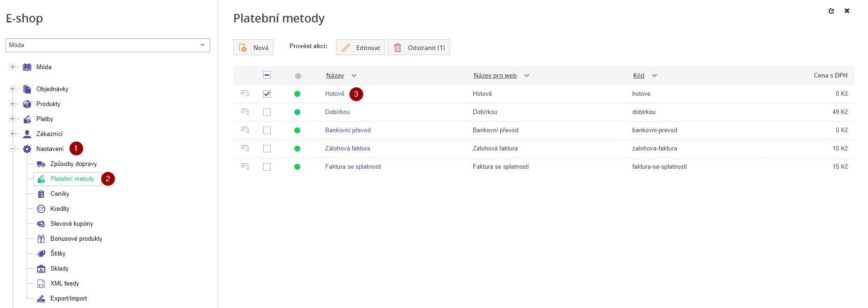868x308 pixels.
Task: Open Způsoby dopravy in the sidebar
Action: click(73, 164)
